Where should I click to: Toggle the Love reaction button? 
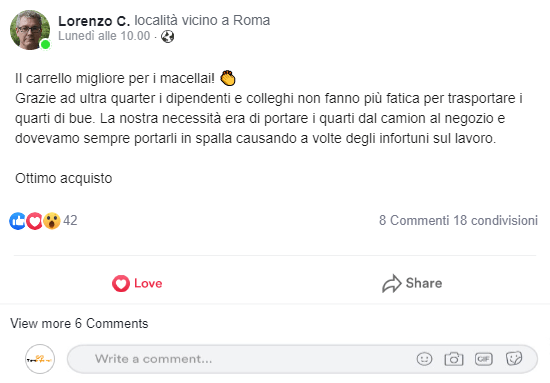(x=137, y=283)
